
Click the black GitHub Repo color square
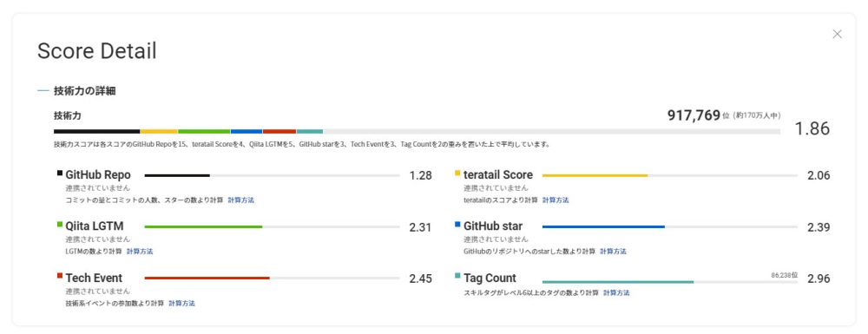(x=60, y=174)
